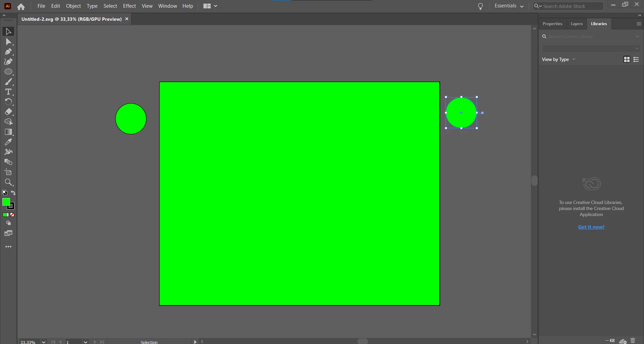Switch Libraries to list view

(636, 59)
